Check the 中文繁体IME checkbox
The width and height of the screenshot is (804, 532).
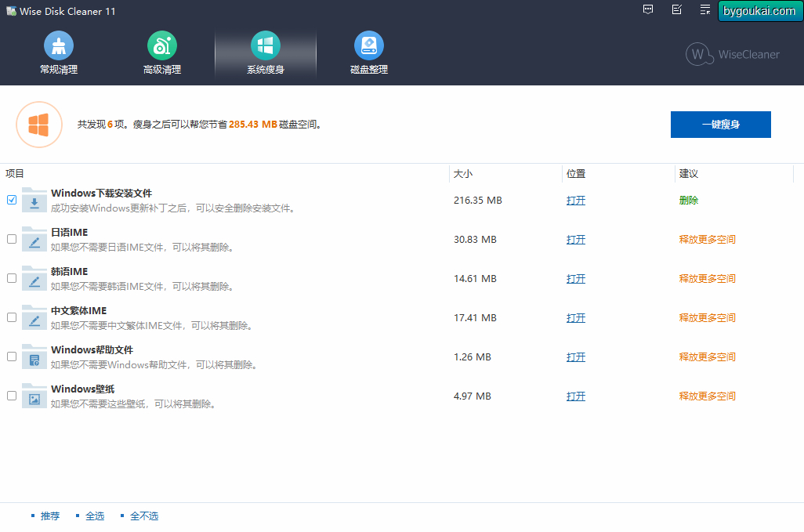click(12, 317)
